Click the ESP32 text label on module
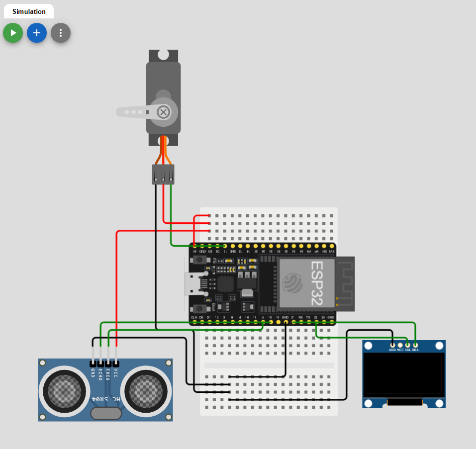The image size is (476, 449). (317, 283)
